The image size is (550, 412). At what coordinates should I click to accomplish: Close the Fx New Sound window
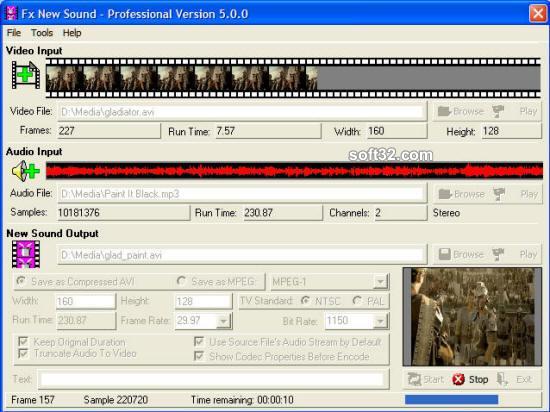[538, 14]
